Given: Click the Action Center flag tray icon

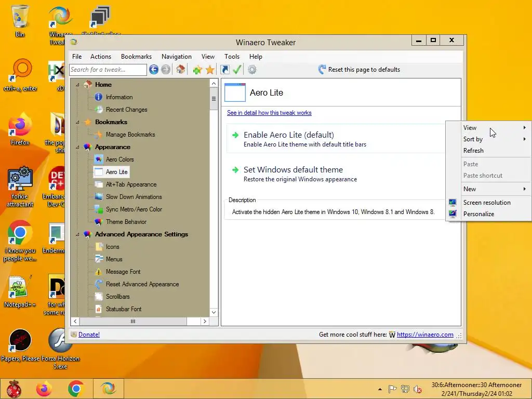Looking at the screenshot, I should click(x=392, y=389).
